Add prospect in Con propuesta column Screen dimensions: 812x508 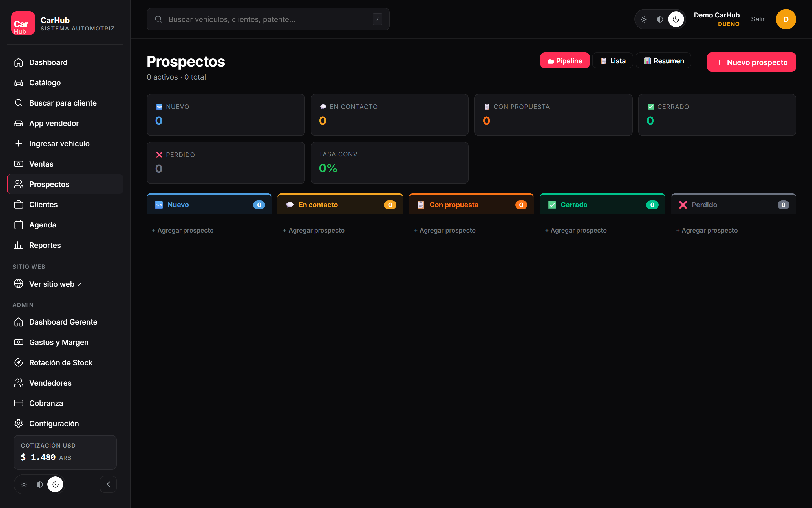pyautogui.click(x=445, y=231)
